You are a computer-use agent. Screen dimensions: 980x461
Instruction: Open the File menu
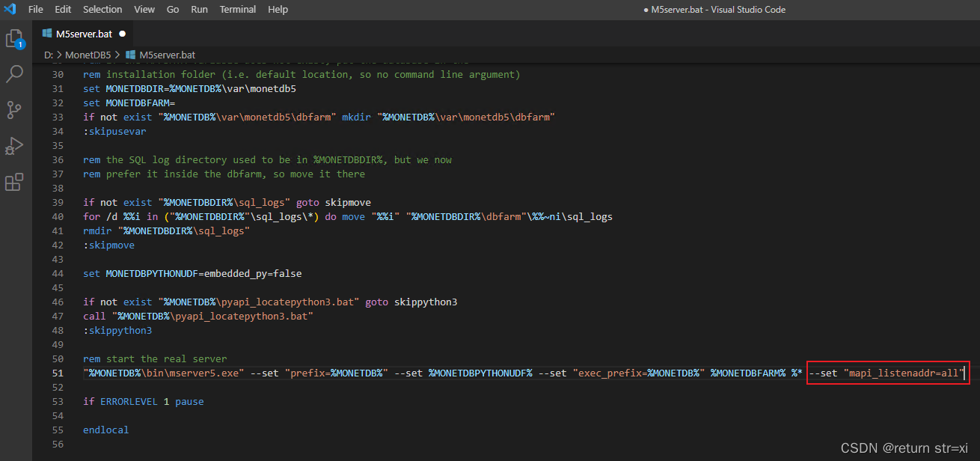[x=36, y=10]
